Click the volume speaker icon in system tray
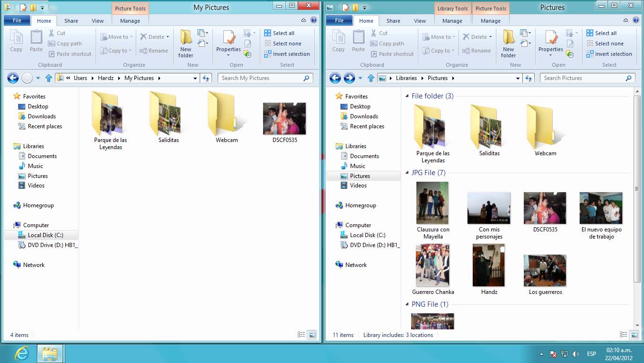 tap(576, 354)
